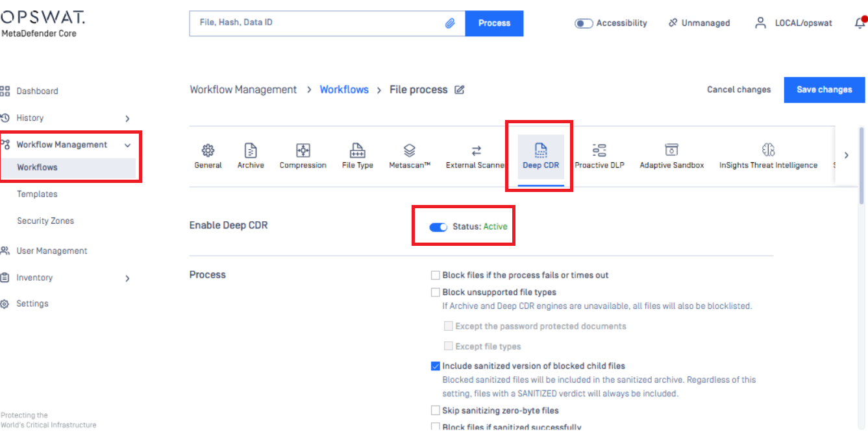Expand the Inventory sidebar section
The image size is (868, 432).
(x=127, y=278)
